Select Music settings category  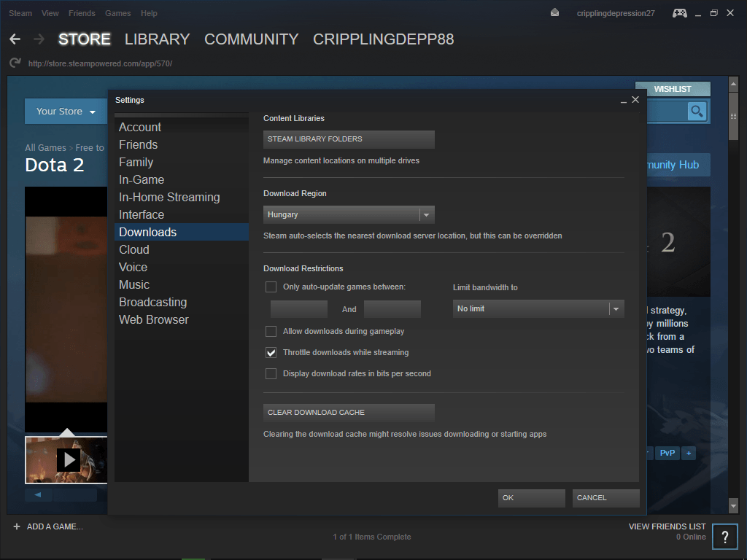point(182,285)
